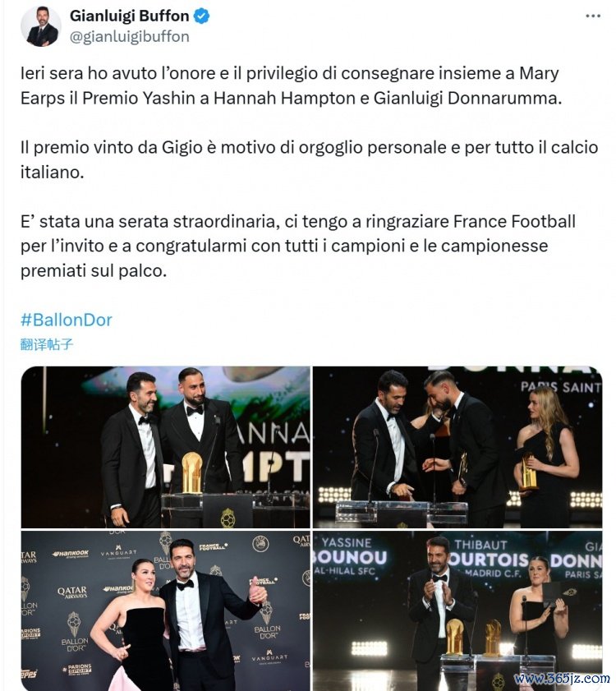This screenshot has height=691, width=616.
Task: Open the @gianluigibuffon handle link
Action: click(x=130, y=37)
